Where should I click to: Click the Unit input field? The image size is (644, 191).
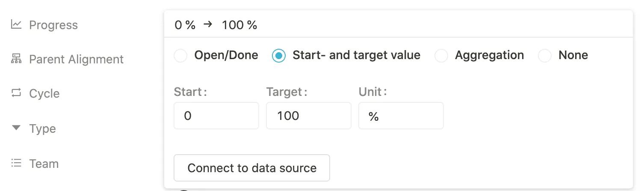click(x=401, y=116)
